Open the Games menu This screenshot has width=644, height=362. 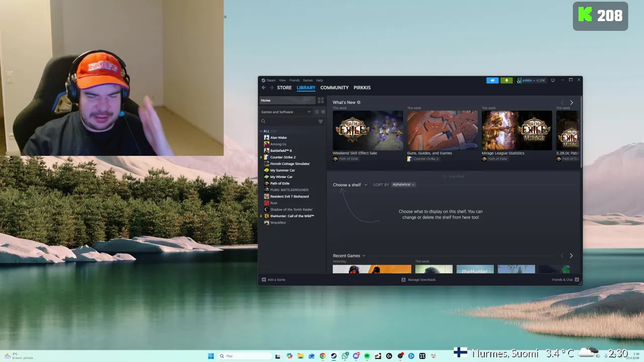click(307, 80)
